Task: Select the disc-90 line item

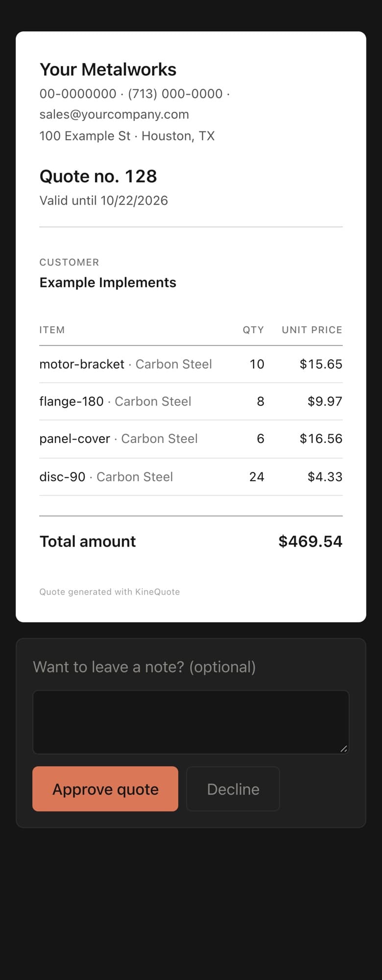Action: pyautogui.click(x=191, y=477)
